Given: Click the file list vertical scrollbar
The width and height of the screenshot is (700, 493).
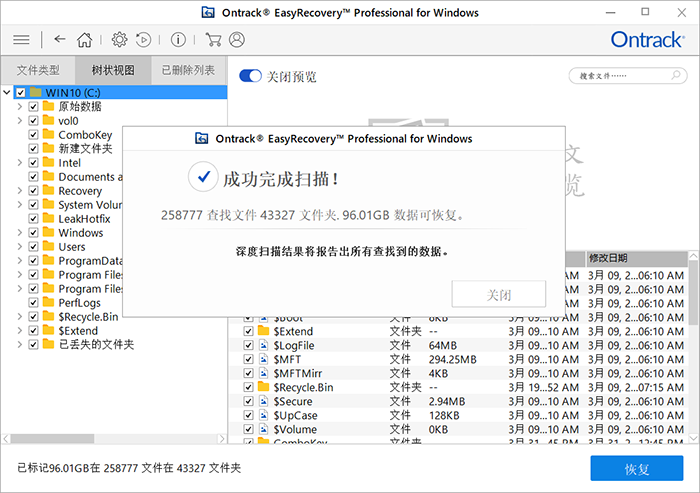Looking at the screenshot, I should point(694,300).
